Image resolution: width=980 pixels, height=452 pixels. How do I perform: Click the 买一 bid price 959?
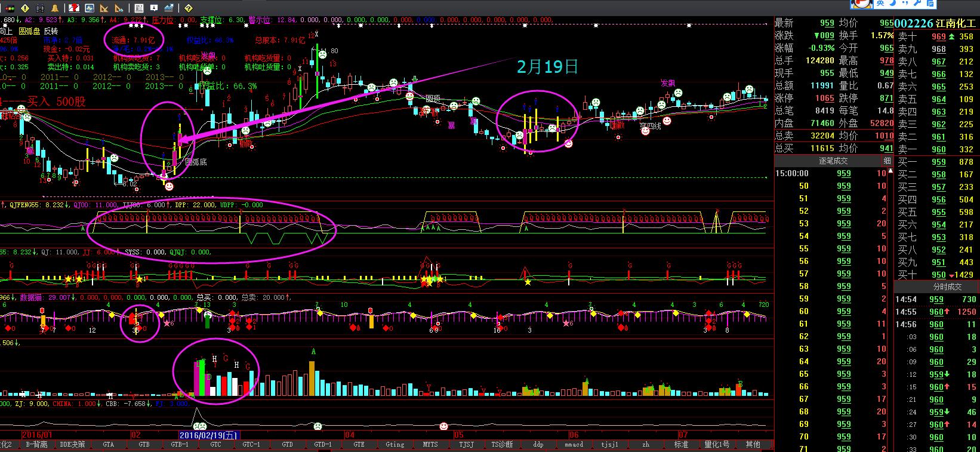pos(938,162)
